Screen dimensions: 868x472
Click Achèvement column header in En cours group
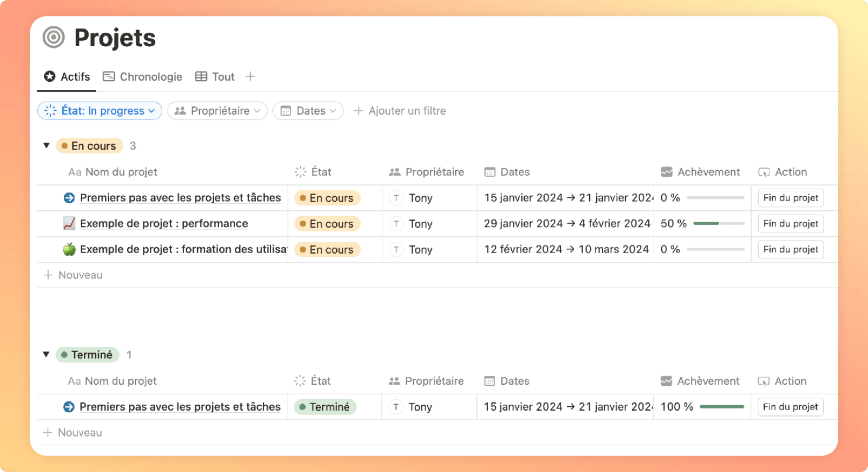(x=700, y=172)
